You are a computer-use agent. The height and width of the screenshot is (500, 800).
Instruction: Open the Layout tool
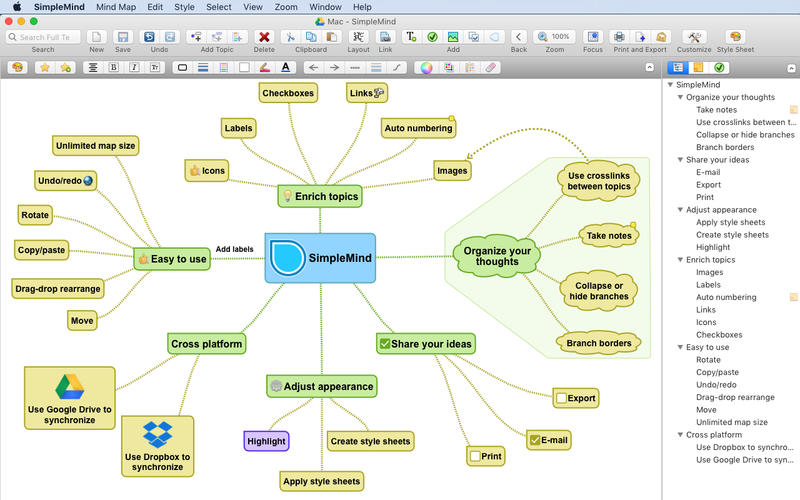coord(359,37)
